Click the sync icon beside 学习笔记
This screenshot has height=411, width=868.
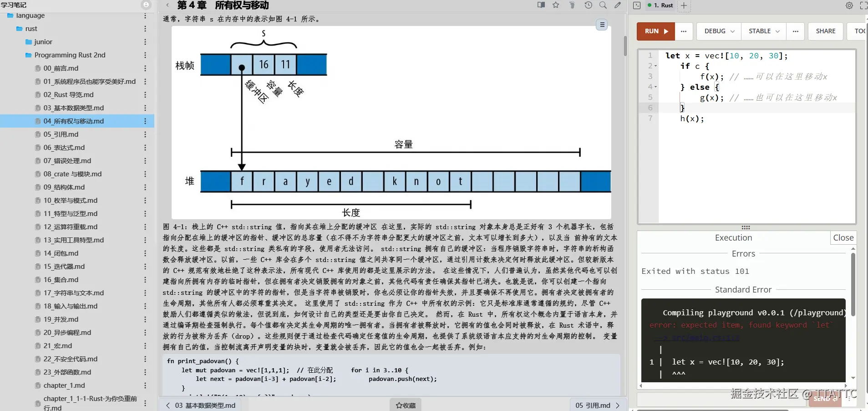146,5
